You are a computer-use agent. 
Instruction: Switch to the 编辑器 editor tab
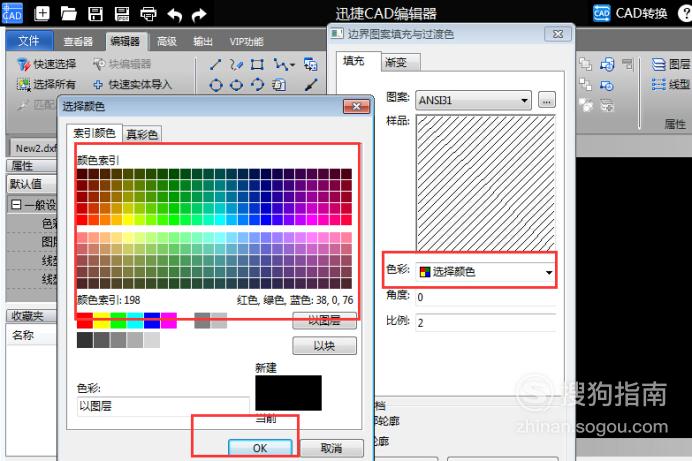coord(125,41)
